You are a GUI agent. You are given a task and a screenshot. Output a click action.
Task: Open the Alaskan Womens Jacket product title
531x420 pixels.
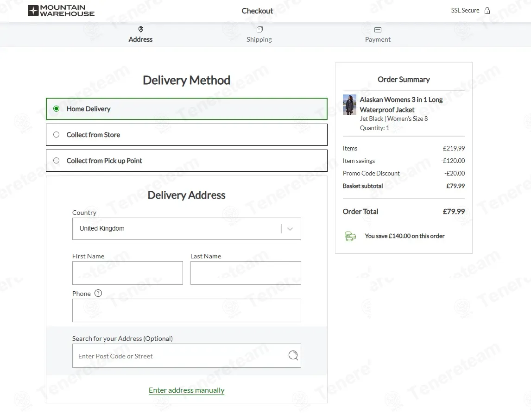click(x=401, y=105)
